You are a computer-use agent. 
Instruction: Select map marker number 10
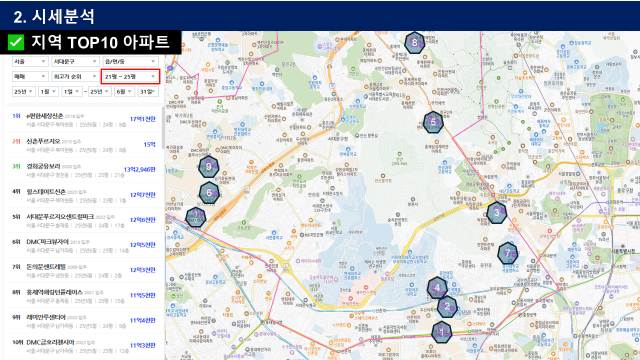click(x=196, y=217)
